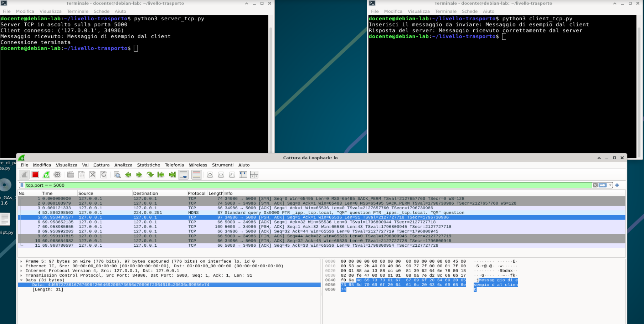Toggle auto-scroll during live capture
The height and width of the screenshot is (324, 644).
point(184,175)
